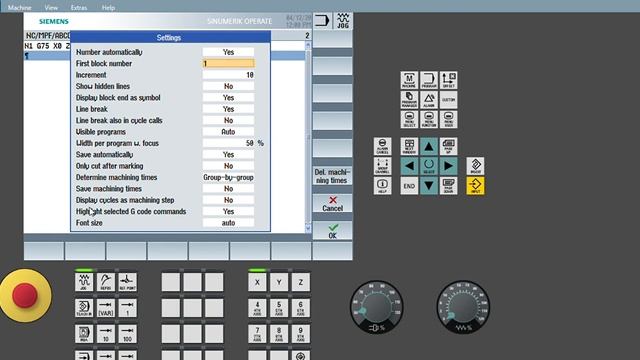Open the Offset key on the keypad
640x360 pixels.
tap(449, 80)
